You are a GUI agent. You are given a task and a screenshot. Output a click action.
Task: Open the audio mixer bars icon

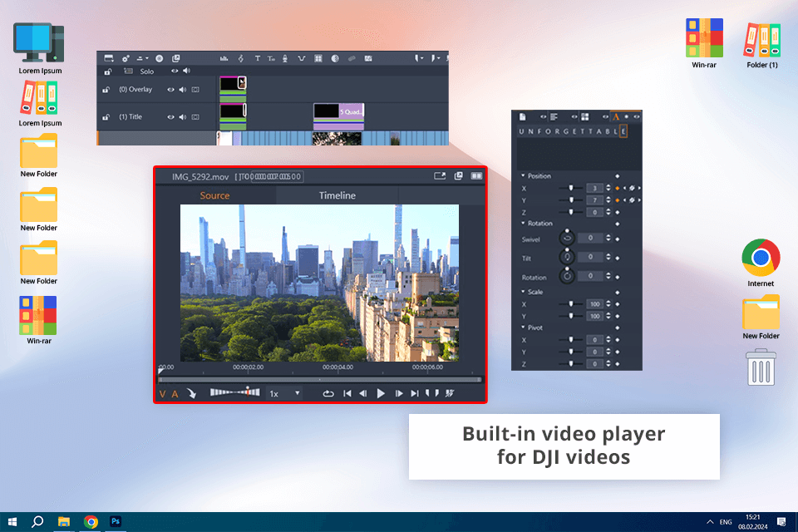(x=224, y=58)
